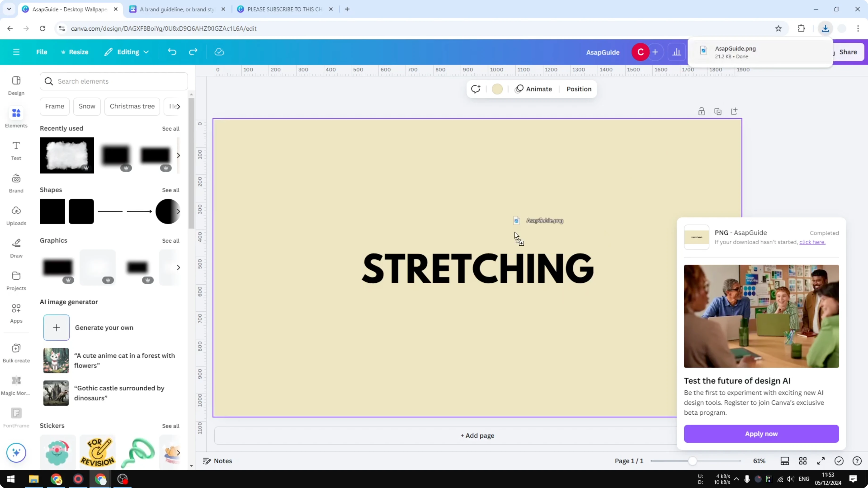Open Bulk create in the sidebar
The image size is (868, 488).
point(16,353)
